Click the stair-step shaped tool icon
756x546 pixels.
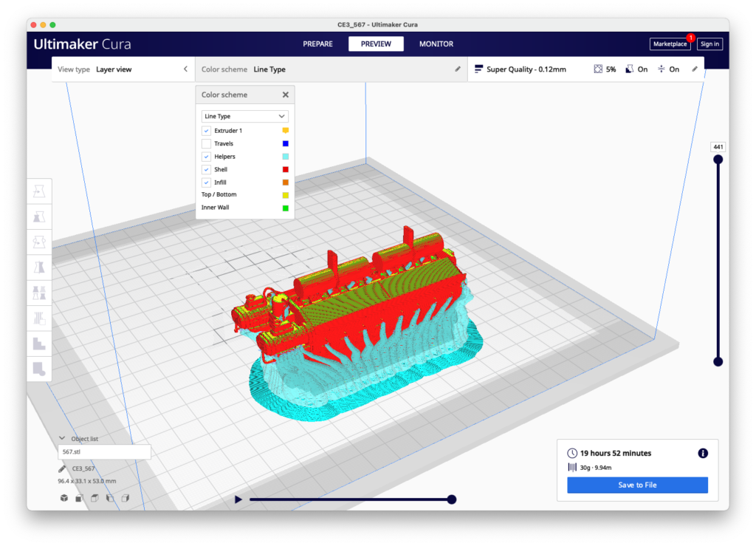[39, 344]
